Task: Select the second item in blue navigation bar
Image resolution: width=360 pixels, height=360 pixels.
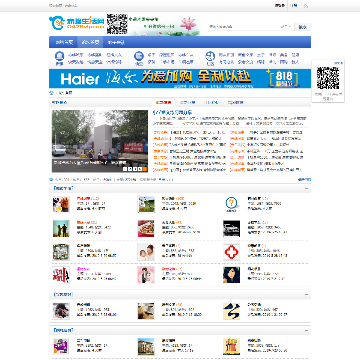Action: coord(90,42)
